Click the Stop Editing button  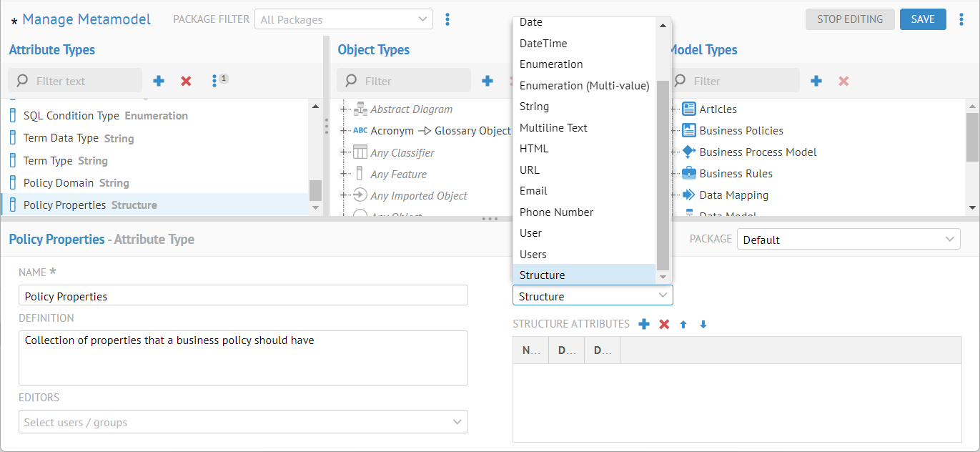tap(850, 19)
